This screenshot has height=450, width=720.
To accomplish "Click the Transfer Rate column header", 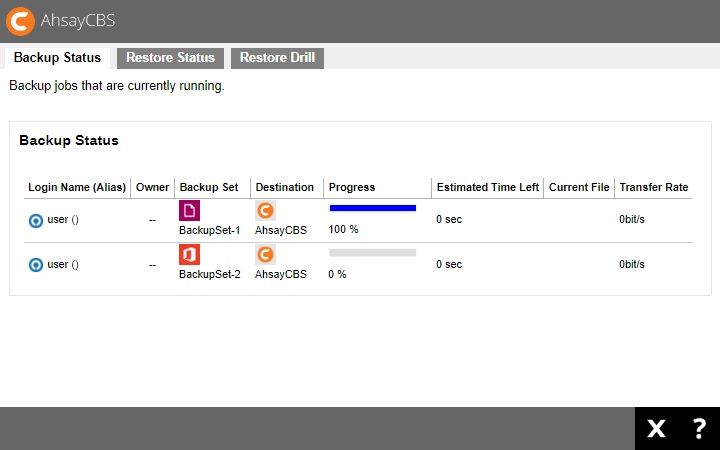I will pyautogui.click(x=653, y=187).
